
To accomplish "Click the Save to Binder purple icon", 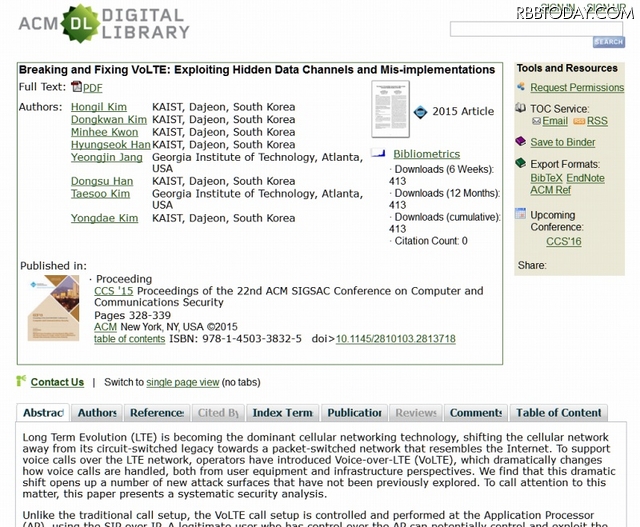I will (520, 141).
